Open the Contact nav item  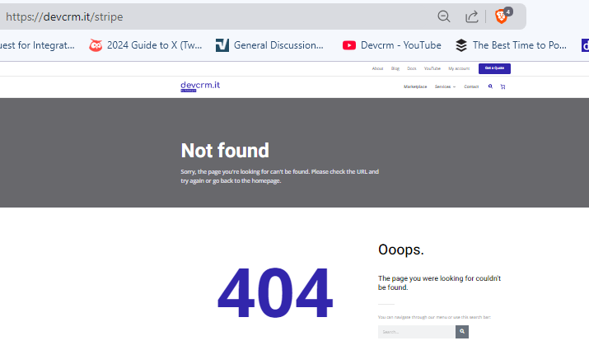(471, 86)
